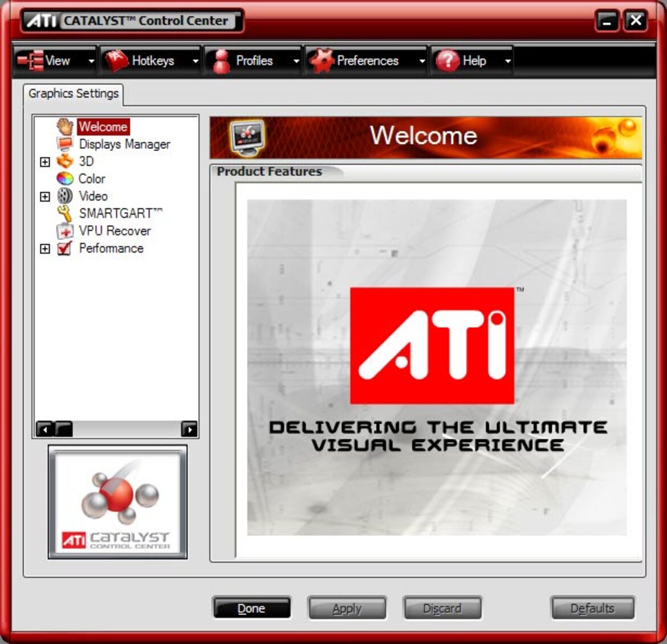Click the ATI product features image
Screen dimensions: 667x644
pyautogui.click(x=437, y=368)
